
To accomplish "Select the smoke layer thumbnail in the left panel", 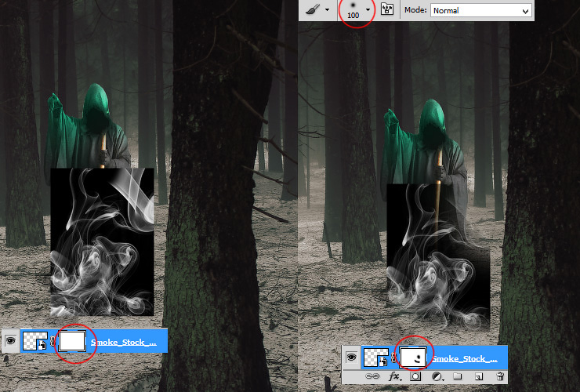I will click(35, 341).
